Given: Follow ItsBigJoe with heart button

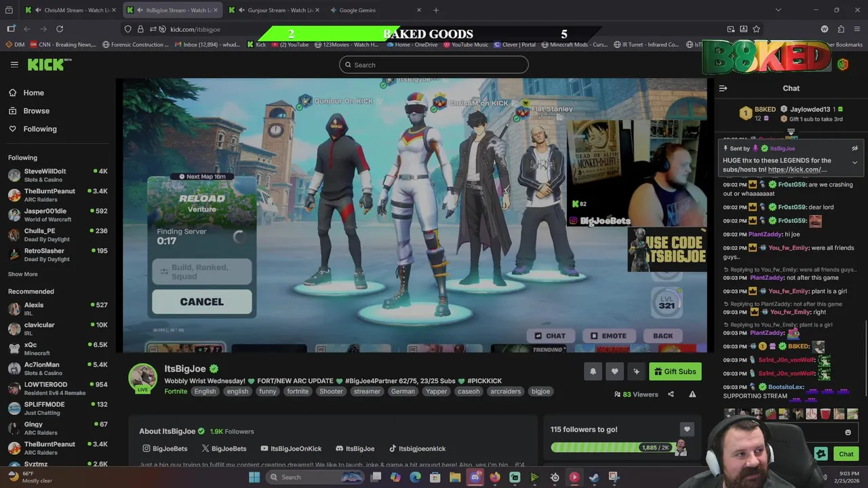Looking at the screenshot, I should [x=614, y=371].
